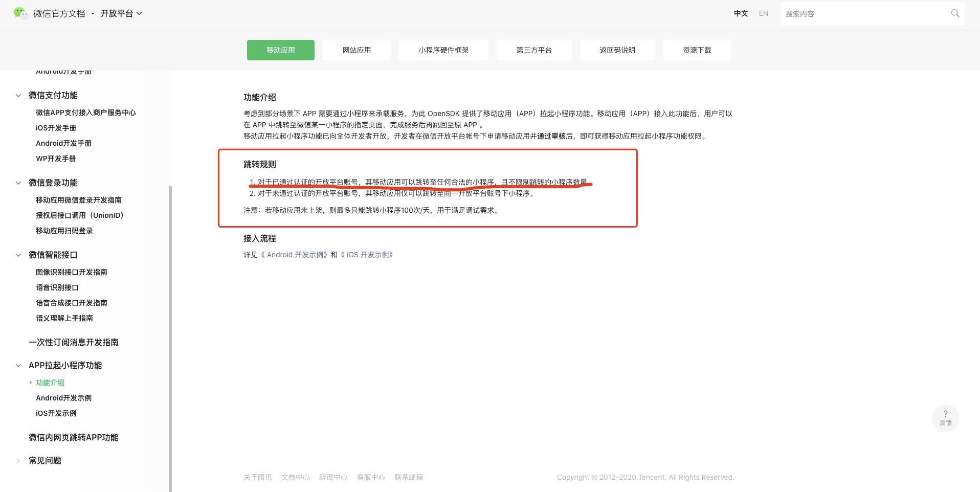The height and width of the screenshot is (492, 980).
Task: Select 功能介绍 in sidebar
Action: click(x=50, y=383)
